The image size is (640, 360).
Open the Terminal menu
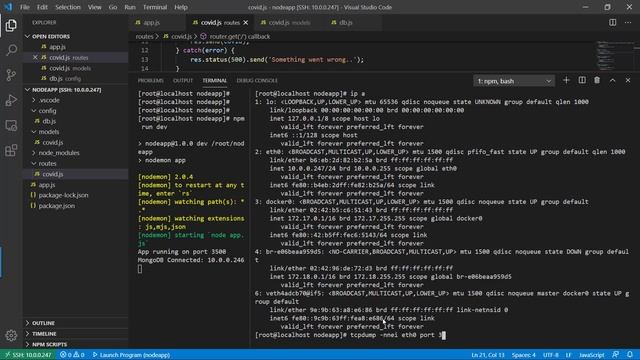tap(155, 7)
